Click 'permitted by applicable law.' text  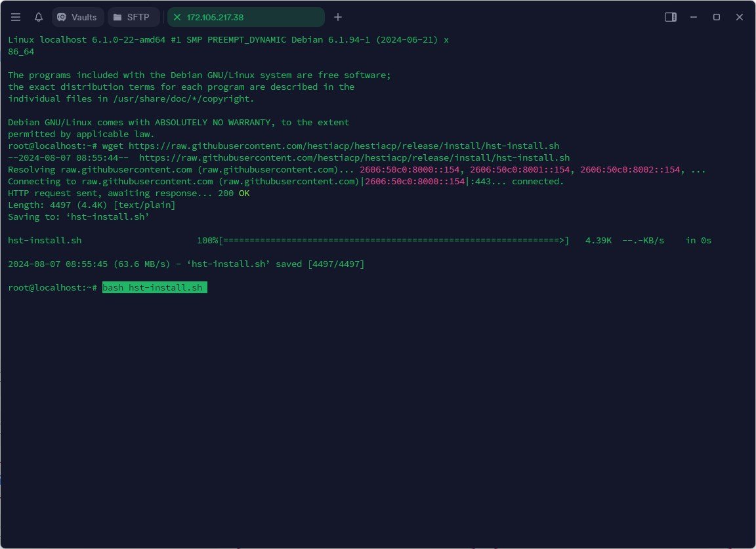click(x=81, y=134)
